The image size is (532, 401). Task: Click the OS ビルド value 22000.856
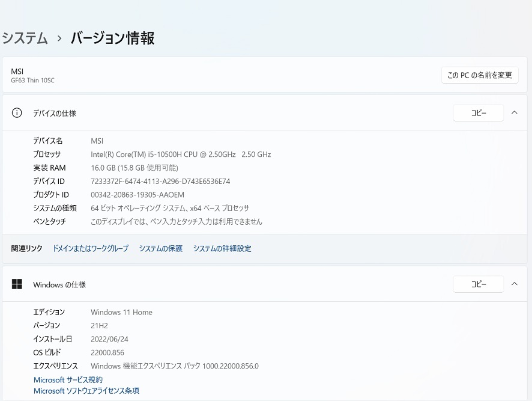coord(107,352)
